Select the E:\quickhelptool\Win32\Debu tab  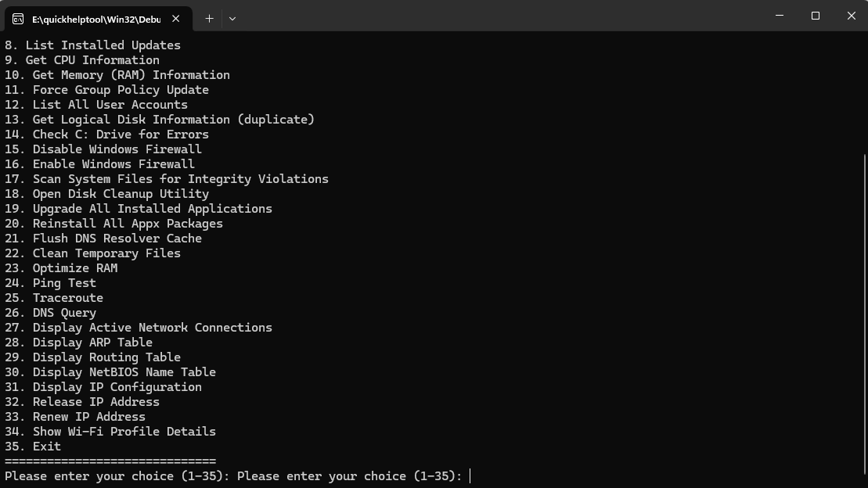pyautogui.click(x=99, y=19)
